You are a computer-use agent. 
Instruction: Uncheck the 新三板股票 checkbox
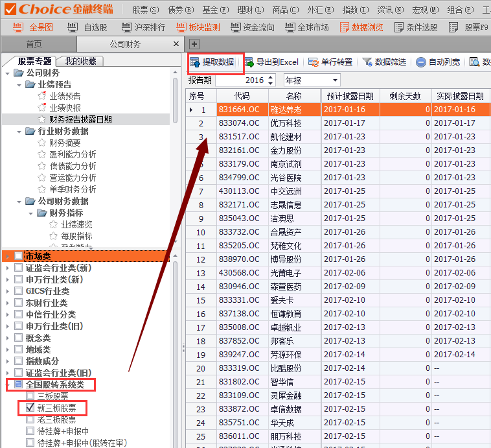point(30,408)
